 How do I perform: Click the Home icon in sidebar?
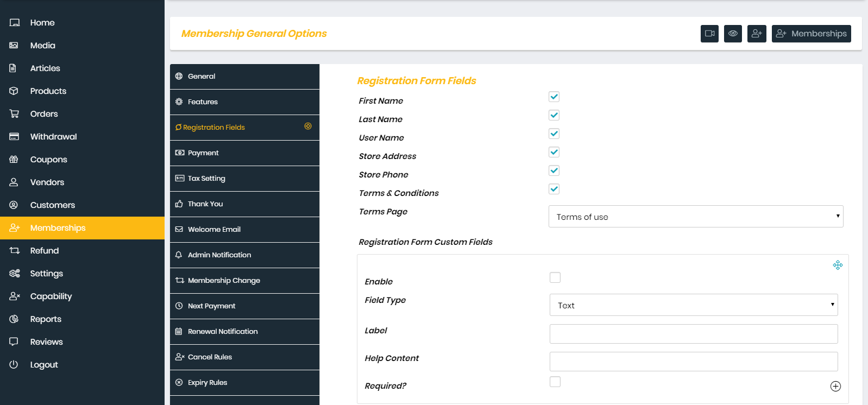coord(15,23)
